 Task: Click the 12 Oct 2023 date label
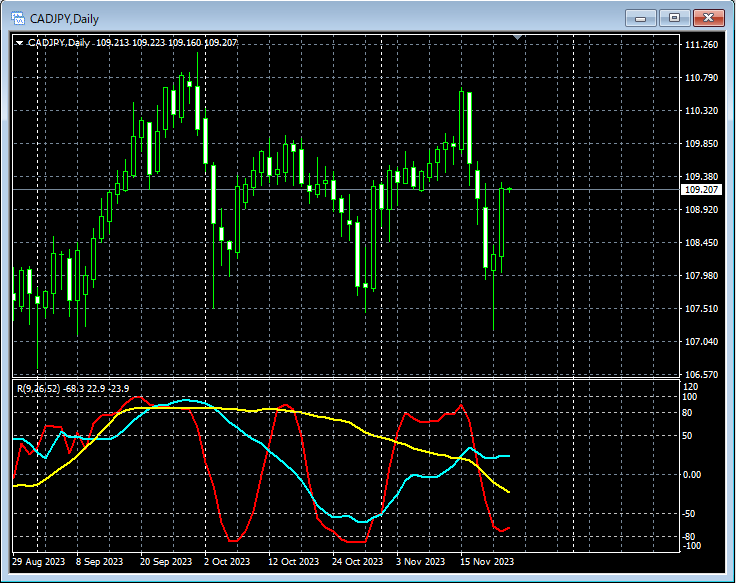click(293, 561)
